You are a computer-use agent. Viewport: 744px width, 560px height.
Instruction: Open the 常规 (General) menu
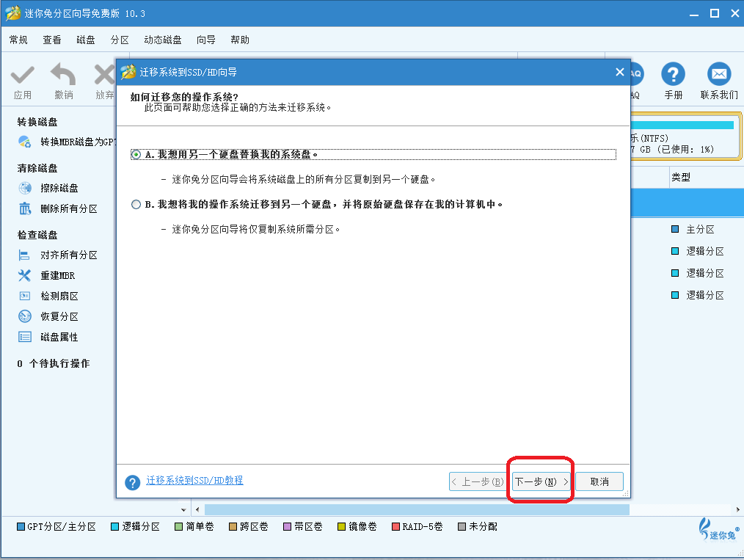(18, 40)
